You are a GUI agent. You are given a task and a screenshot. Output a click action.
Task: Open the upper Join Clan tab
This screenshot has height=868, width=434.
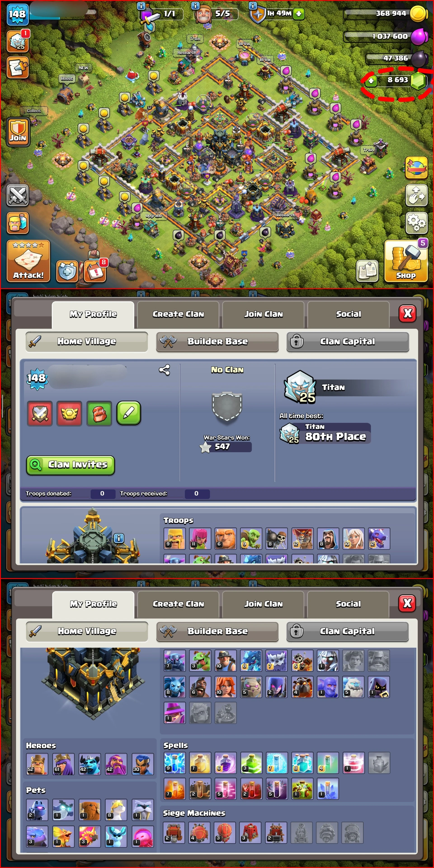click(x=264, y=314)
